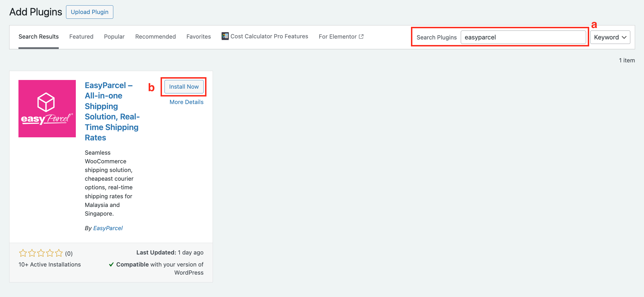Screen dimensions: 644x297
Task: Open the For Elementor link
Action: click(x=337, y=37)
